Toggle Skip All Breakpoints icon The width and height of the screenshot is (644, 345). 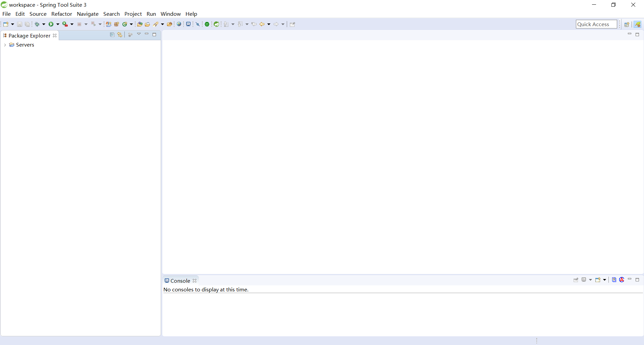[198, 24]
